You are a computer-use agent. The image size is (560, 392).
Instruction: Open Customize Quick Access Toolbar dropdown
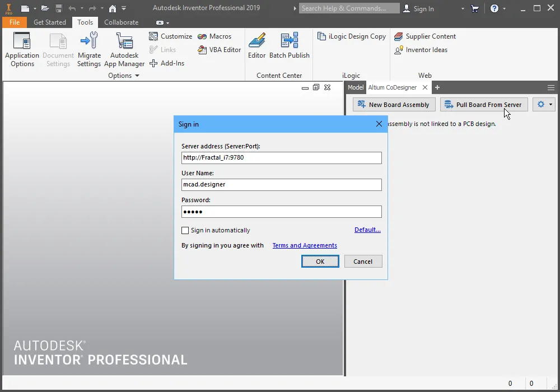pos(124,8)
